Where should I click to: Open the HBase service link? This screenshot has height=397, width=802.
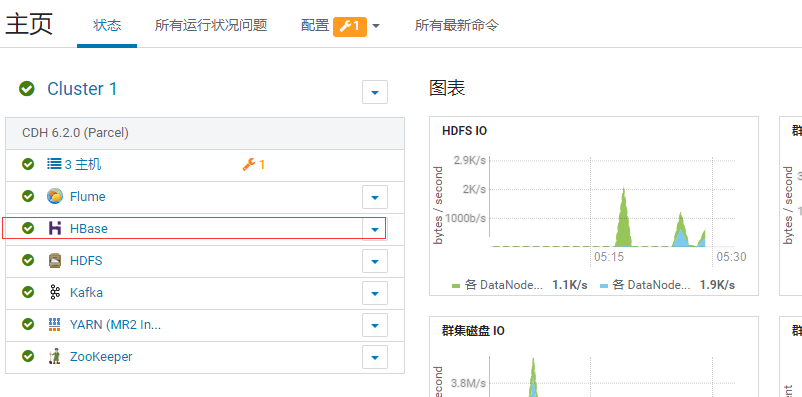click(x=89, y=229)
